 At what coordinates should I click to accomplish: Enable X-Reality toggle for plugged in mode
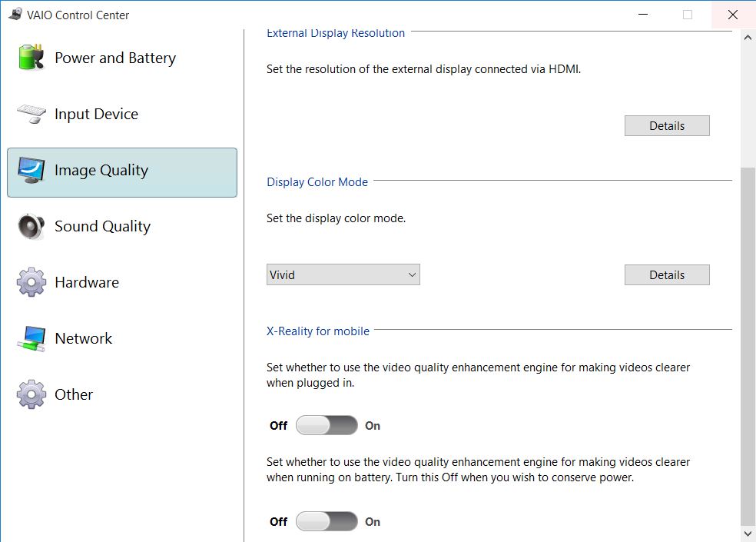pyautogui.click(x=327, y=425)
